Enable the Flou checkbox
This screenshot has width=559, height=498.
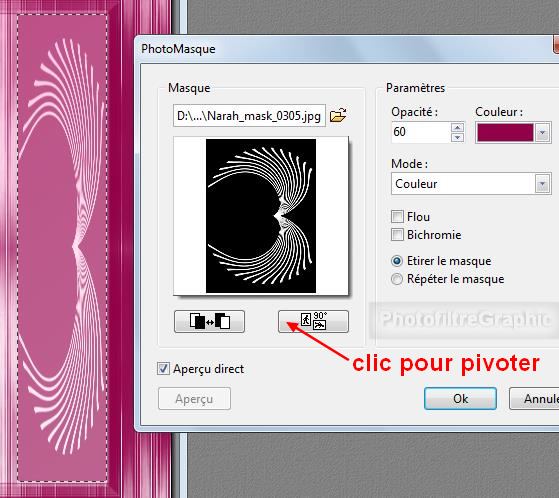(397, 216)
